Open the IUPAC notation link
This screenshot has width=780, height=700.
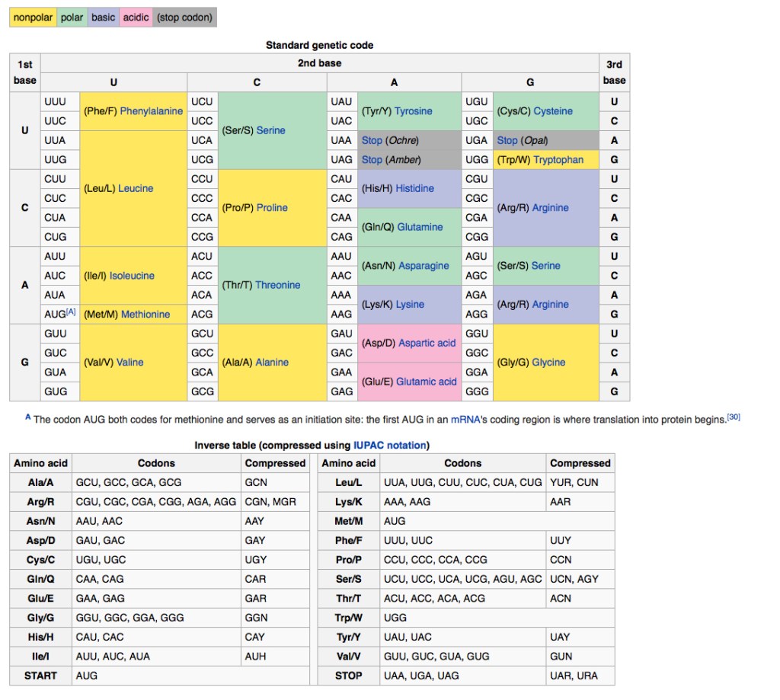click(x=389, y=445)
